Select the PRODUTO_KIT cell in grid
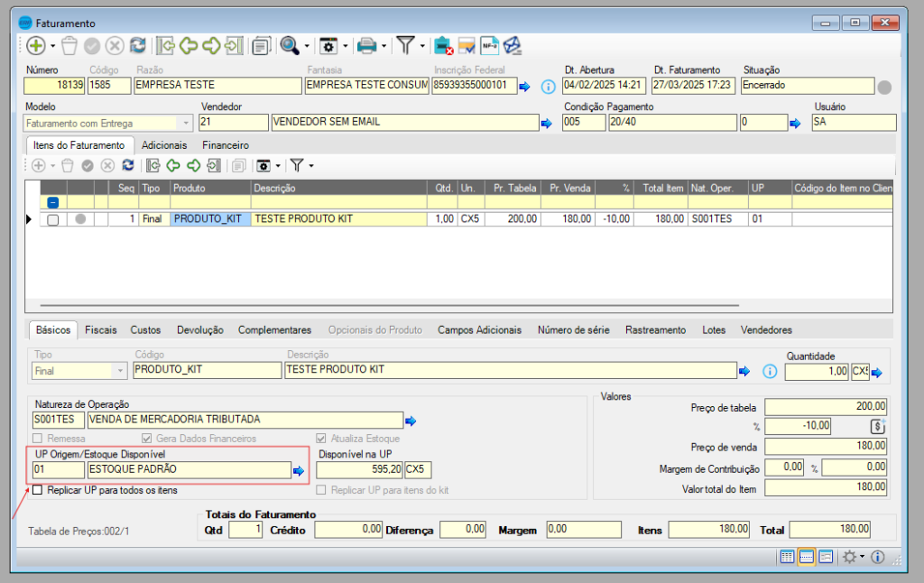The height and width of the screenshot is (583, 924). click(210, 219)
